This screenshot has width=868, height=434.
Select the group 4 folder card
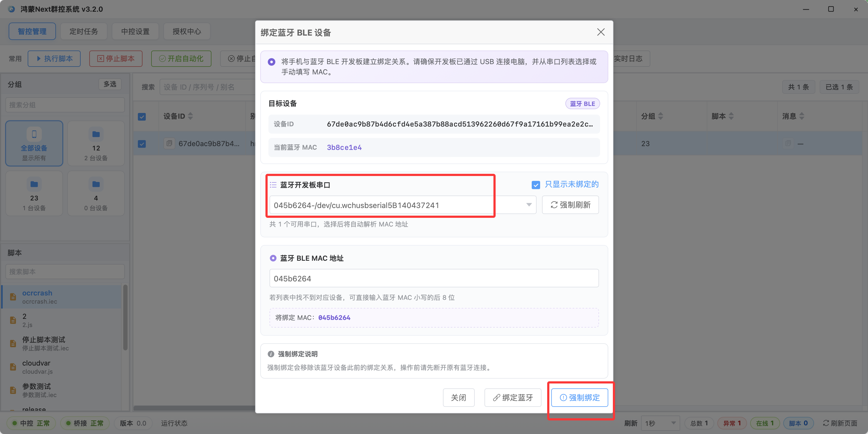[96, 193]
